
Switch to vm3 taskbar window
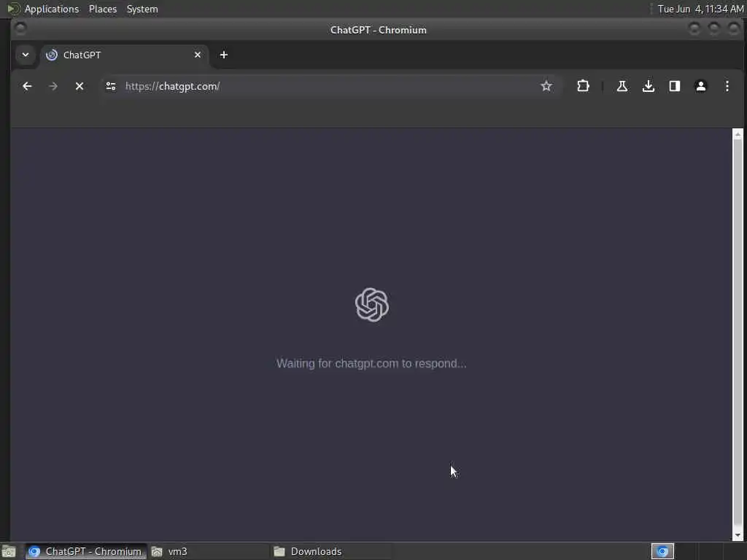[x=208, y=551]
